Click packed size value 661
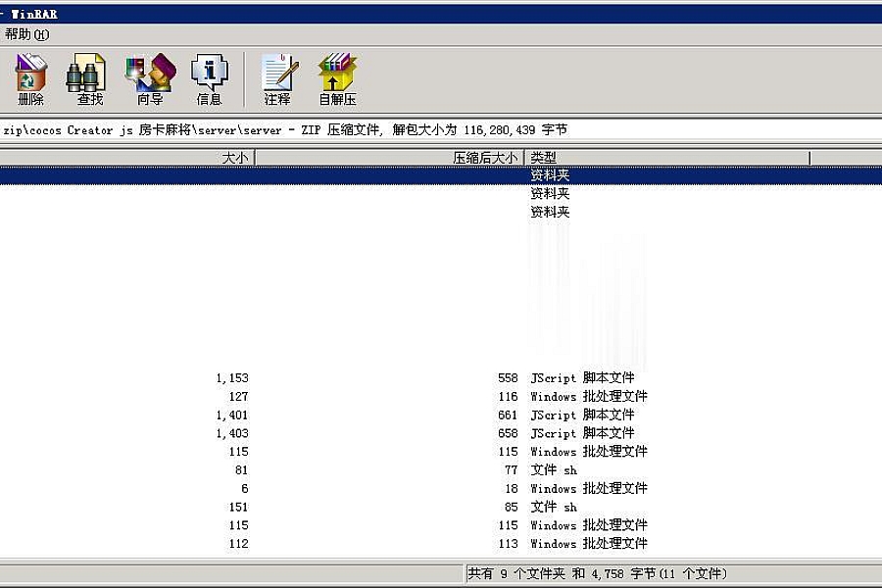Image resolution: width=882 pixels, height=588 pixels. coord(508,416)
